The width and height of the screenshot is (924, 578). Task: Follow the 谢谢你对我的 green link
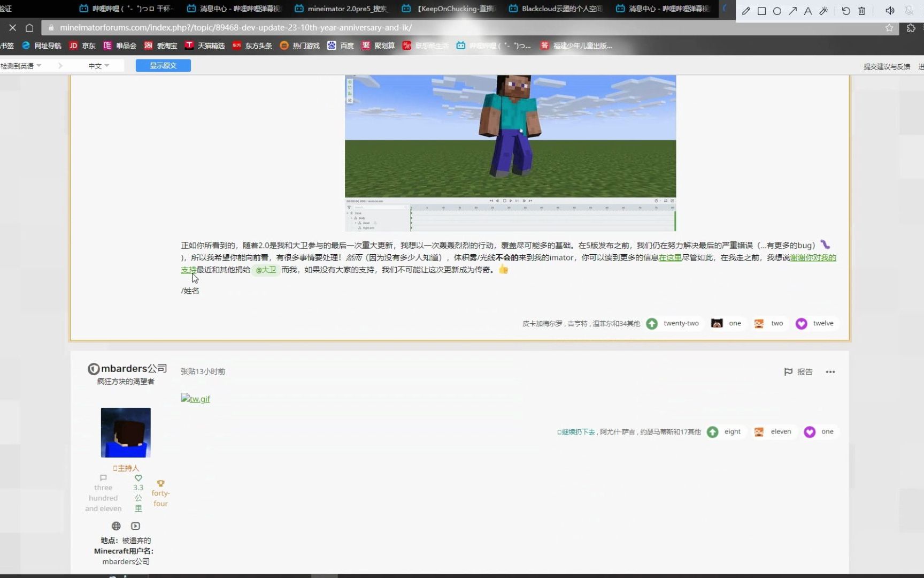pyautogui.click(x=813, y=257)
